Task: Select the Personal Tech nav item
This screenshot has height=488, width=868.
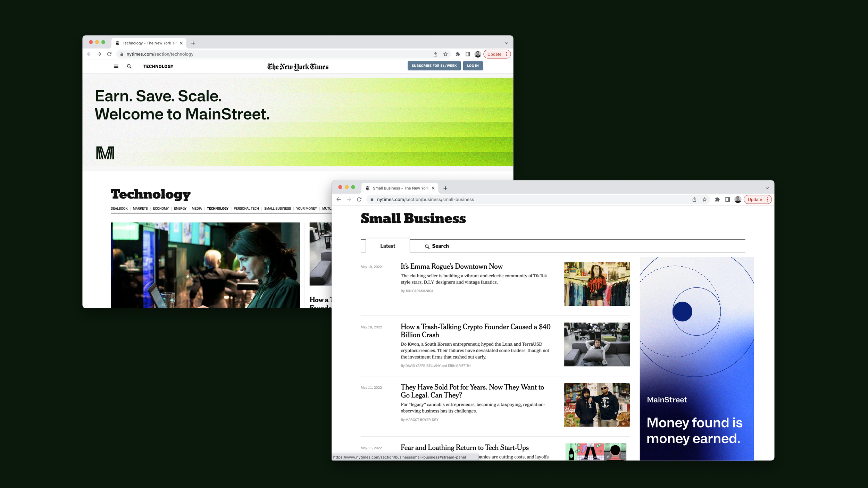Action: (x=246, y=209)
